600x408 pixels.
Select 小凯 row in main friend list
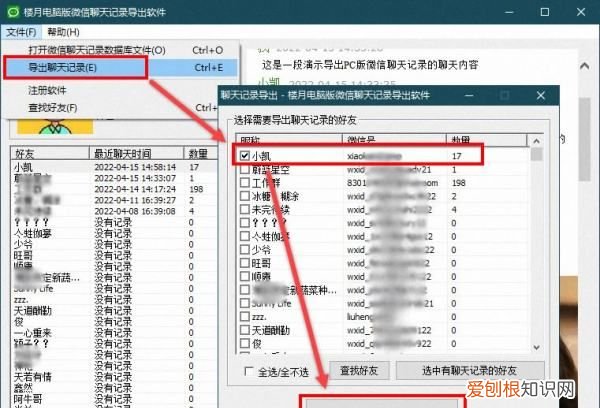[114, 167]
